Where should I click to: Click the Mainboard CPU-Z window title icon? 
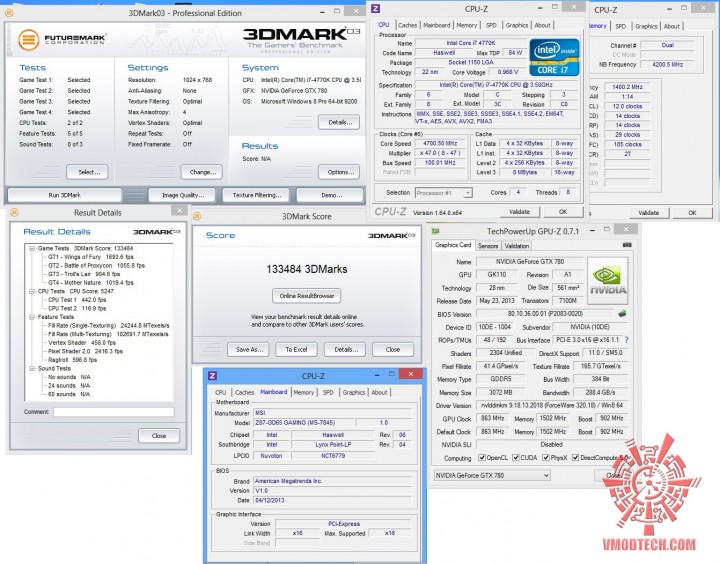point(213,376)
